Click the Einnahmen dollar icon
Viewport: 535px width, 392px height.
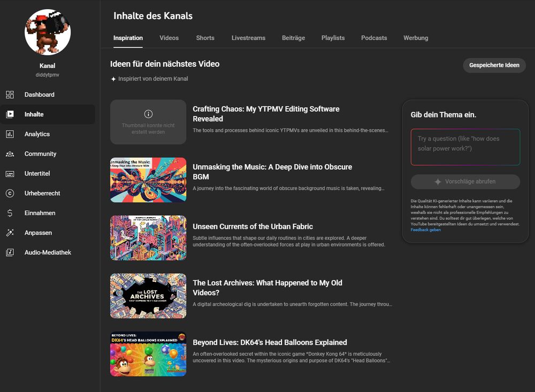click(x=10, y=213)
